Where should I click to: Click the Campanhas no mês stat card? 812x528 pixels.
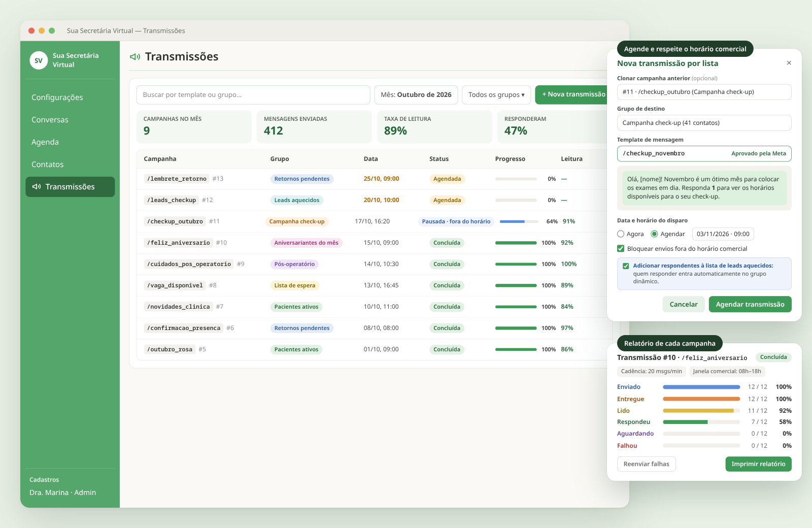pos(194,127)
